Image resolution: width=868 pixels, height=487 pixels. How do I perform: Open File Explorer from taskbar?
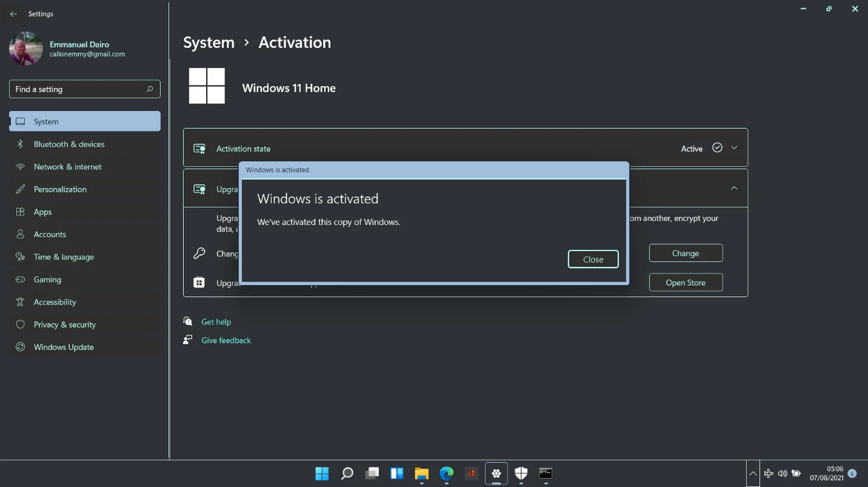click(421, 473)
